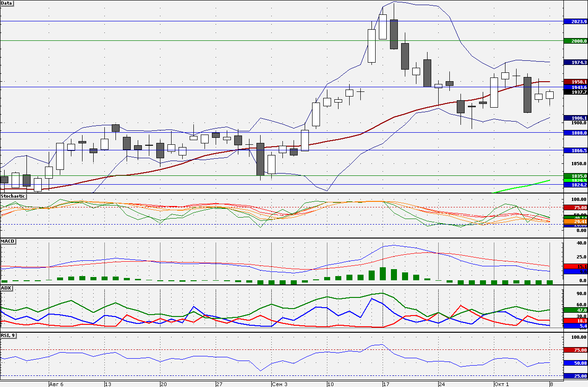Click the 1906.1 lower band value
The width and height of the screenshot is (588, 387).
pos(575,118)
